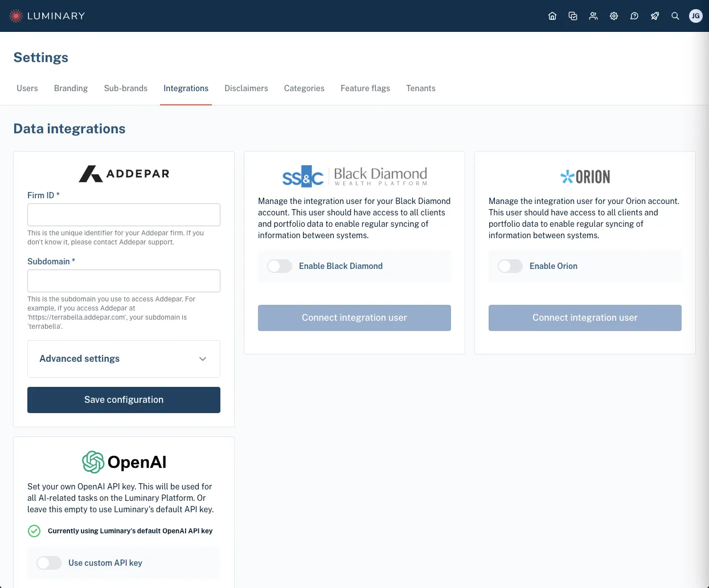The height and width of the screenshot is (588, 709).
Task: Click the SS&C Black Diamond logo
Action: coord(354,176)
